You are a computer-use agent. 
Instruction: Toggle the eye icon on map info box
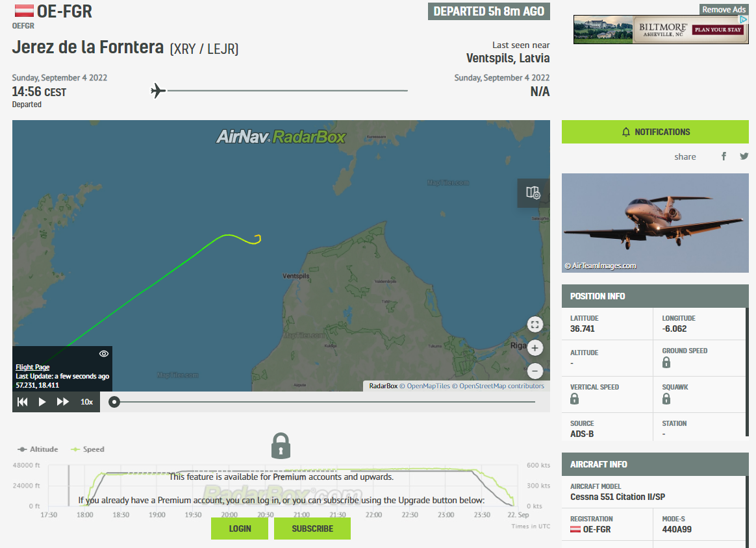(x=104, y=354)
